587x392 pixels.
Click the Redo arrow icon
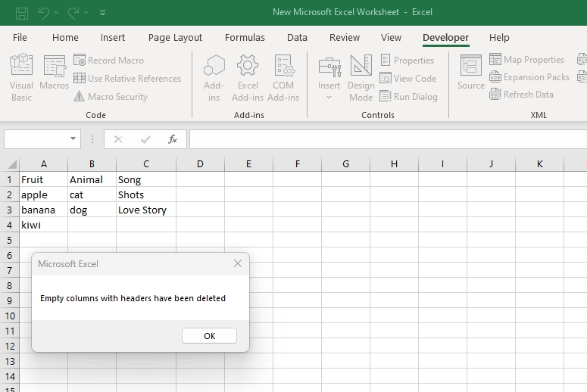(x=73, y=13)
